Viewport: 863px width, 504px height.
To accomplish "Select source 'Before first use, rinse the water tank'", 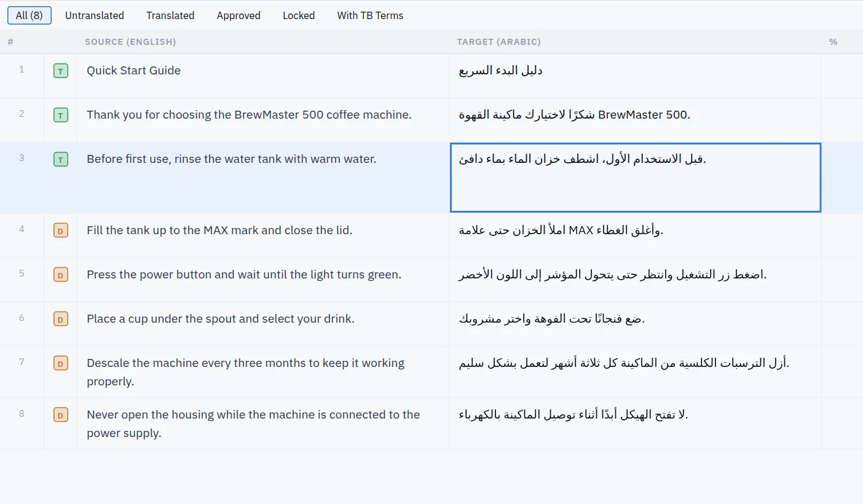I will coord(184,159).
